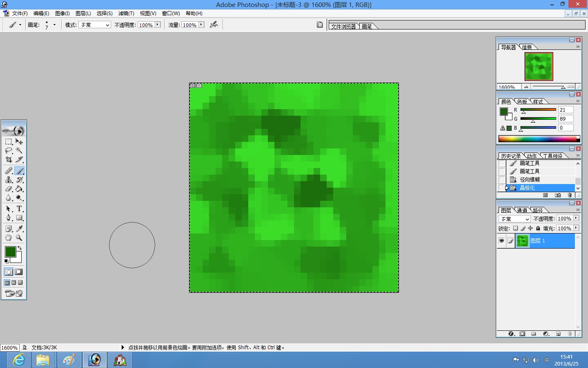Select the Clone Stamp tool
Viewport: 588px width, 368px height.
9,180
